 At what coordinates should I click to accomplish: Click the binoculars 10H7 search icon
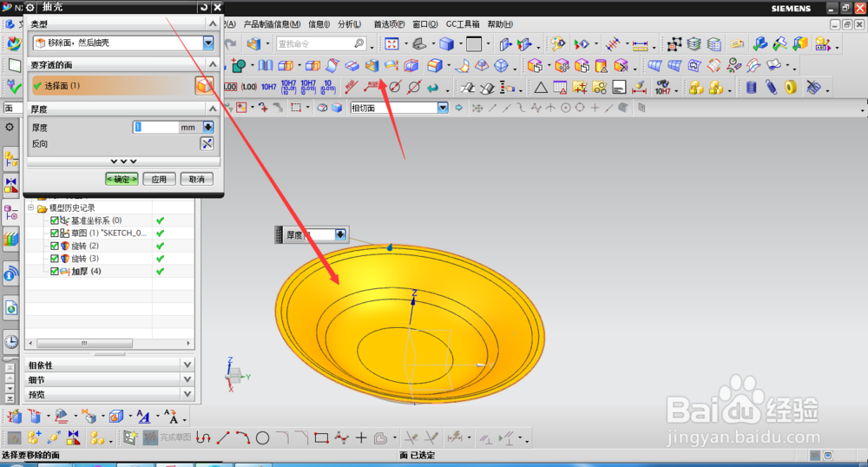point(662,87)
